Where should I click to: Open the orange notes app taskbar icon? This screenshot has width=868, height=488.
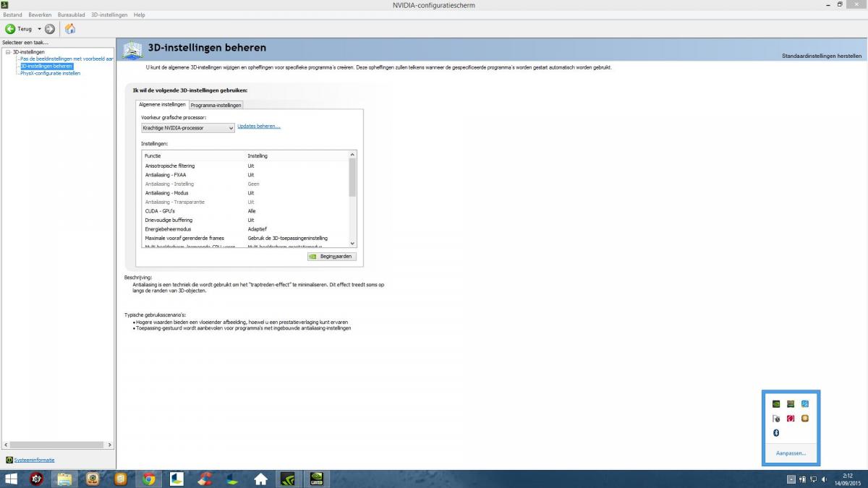[x=121, y=479]
